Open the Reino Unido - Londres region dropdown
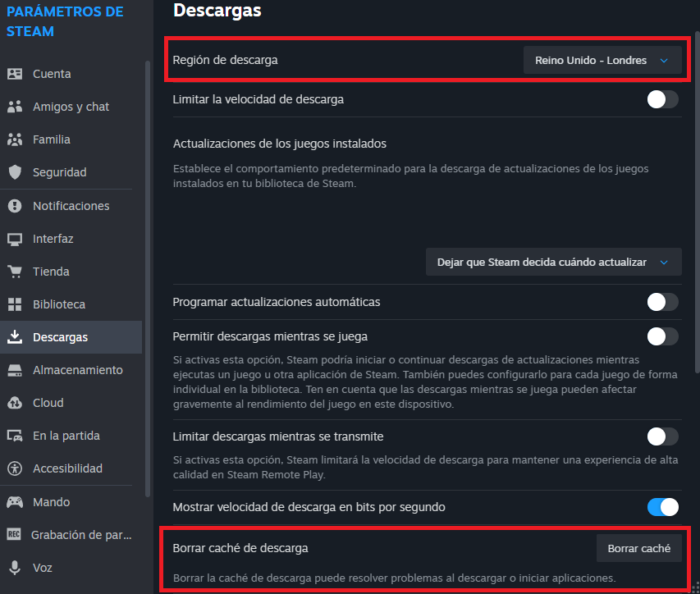The image size is (700, 594). point(602,60)
